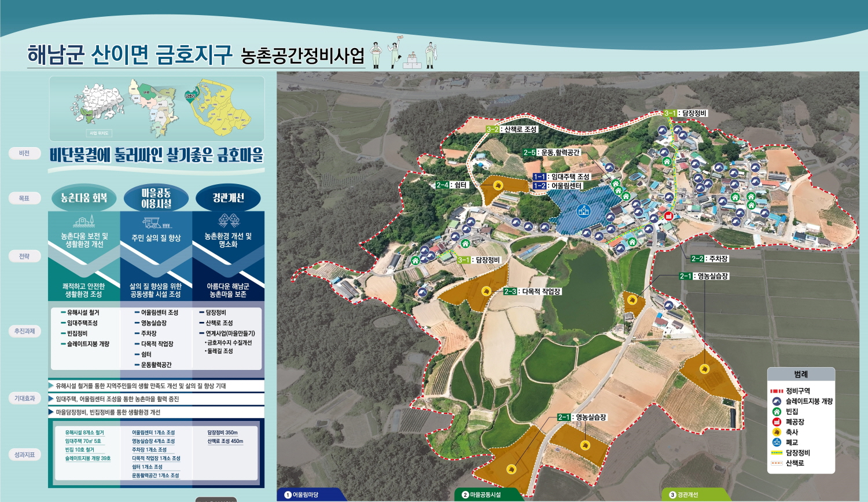This screenshot has width=868, height=502.
Task: Click the 담장정비 350m indicator
Action: coord(223,433)
